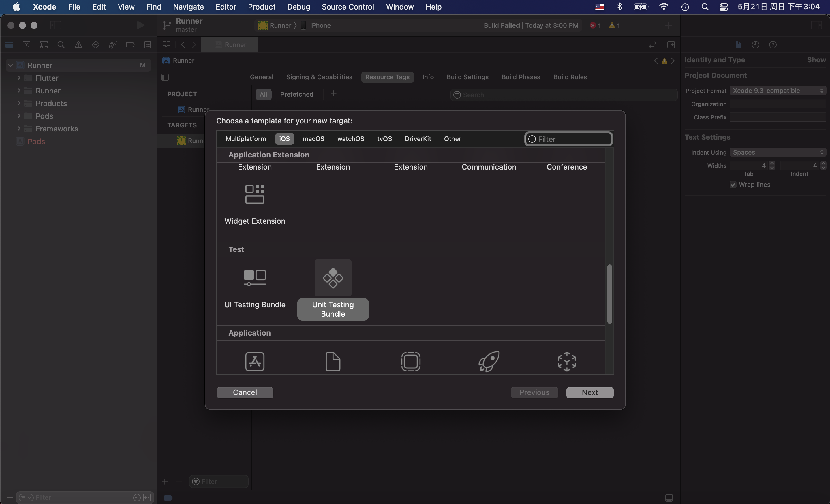Open the Product menu in menu bar
Image resolution: width=830 pixels, height=504 pixels.
click(261, 7)
